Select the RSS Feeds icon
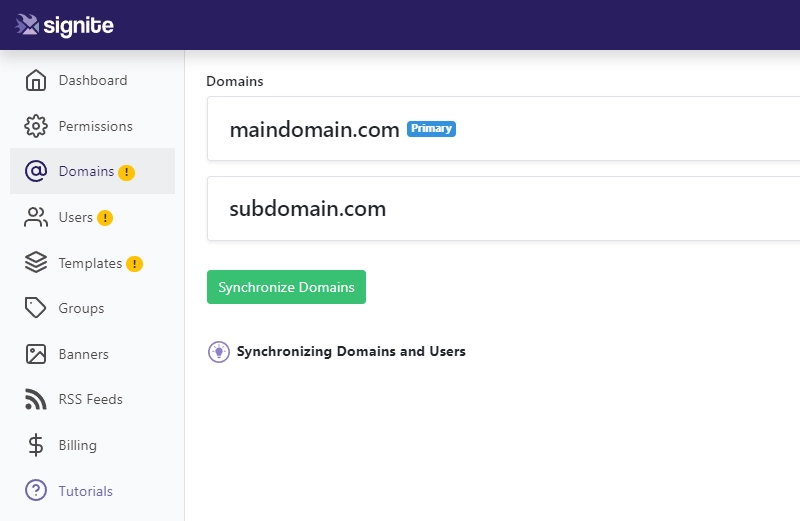 (36, 400)
